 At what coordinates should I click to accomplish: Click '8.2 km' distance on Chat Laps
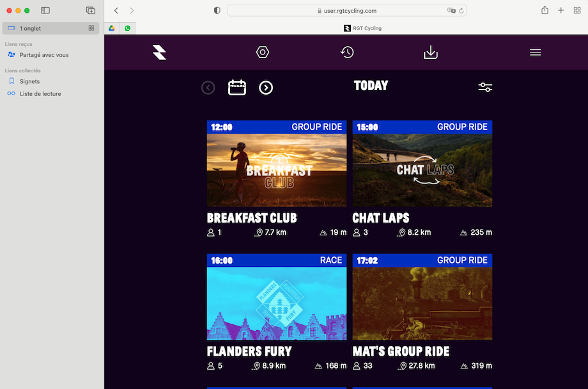[x=419, y=232]
